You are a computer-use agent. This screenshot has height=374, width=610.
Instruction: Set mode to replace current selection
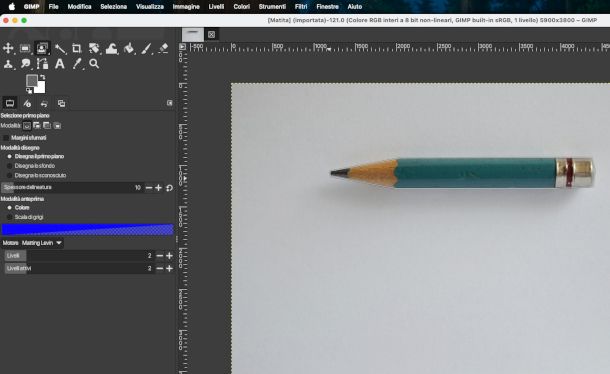click(x=26, y=126)
